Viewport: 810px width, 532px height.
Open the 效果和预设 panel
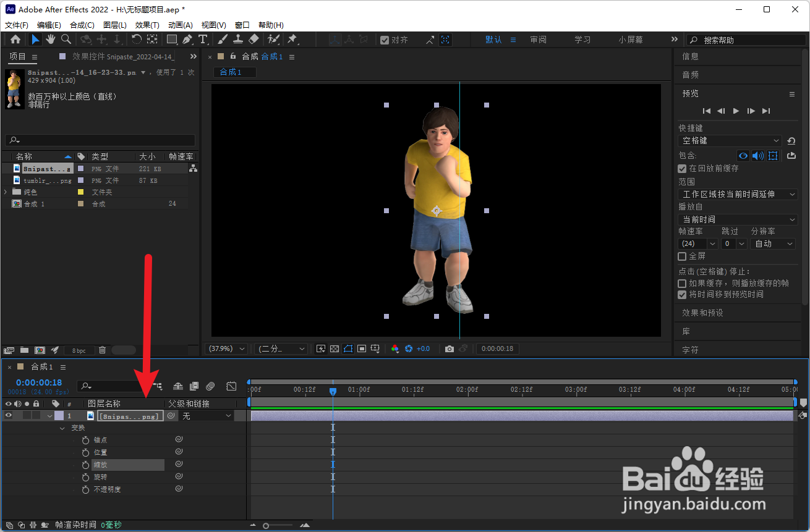(x=702, y=313)
